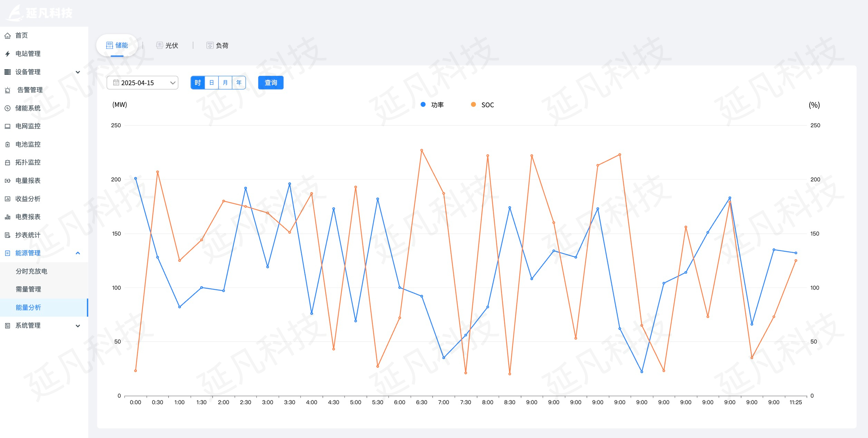Click the home icon beside 首页
This screenshot has height=438, width=868.
tap(8, 36)
